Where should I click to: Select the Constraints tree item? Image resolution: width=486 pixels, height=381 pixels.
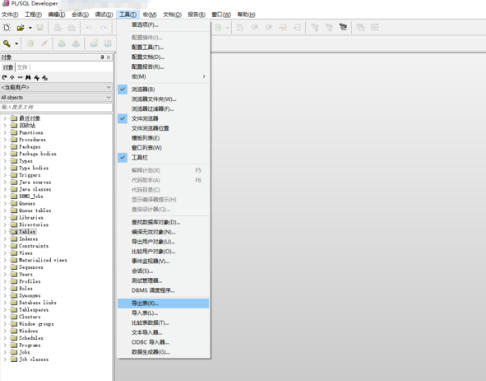click(34, 246)
